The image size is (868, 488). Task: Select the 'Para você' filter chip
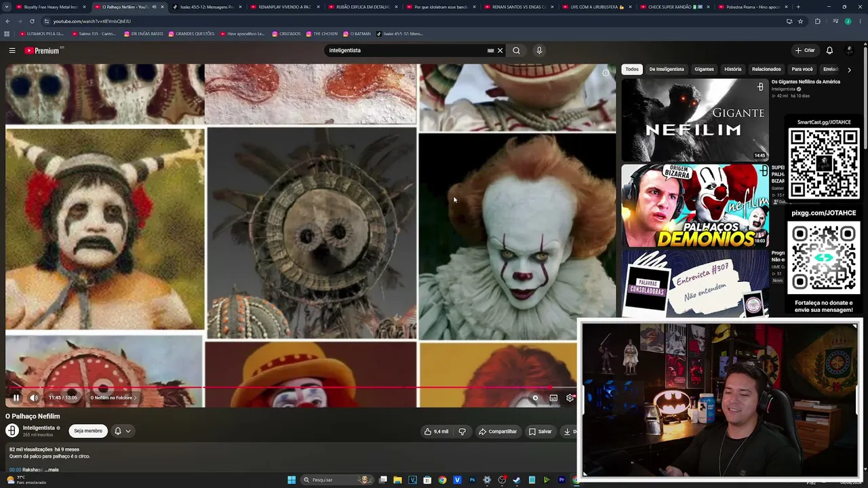(802, 69)
